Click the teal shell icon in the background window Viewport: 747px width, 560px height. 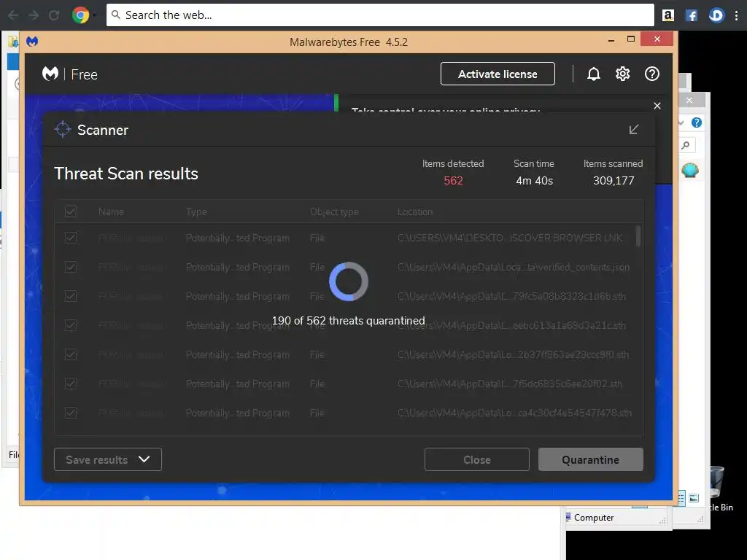coord(690,170)
